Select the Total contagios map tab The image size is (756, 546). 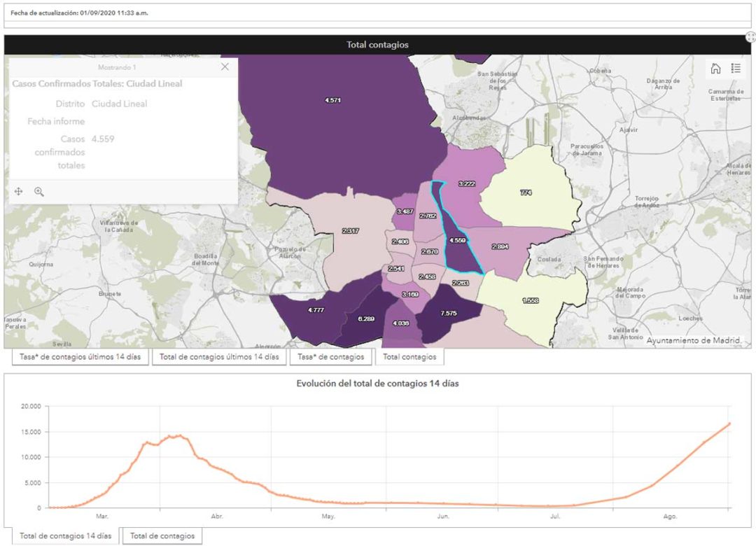tap(409, 357)
